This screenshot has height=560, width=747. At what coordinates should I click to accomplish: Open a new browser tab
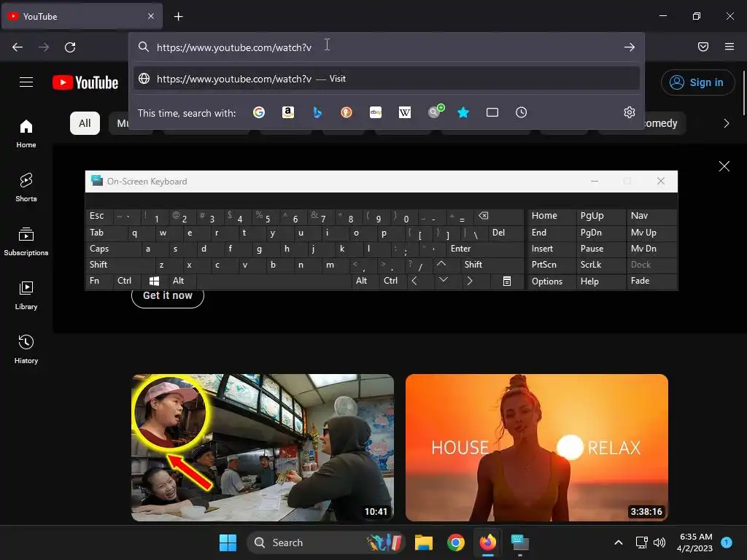click(x=178, y=17)
